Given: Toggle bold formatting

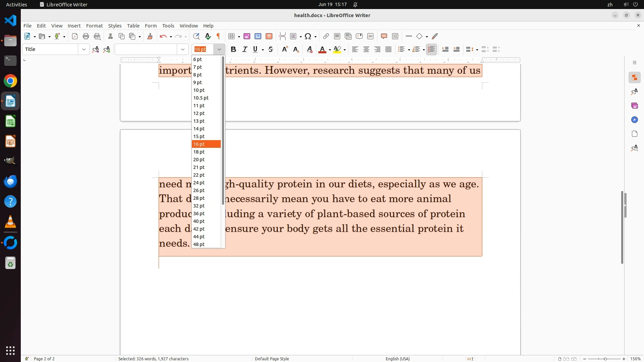Looking at the screenshot, I should [x=233, y=50].
